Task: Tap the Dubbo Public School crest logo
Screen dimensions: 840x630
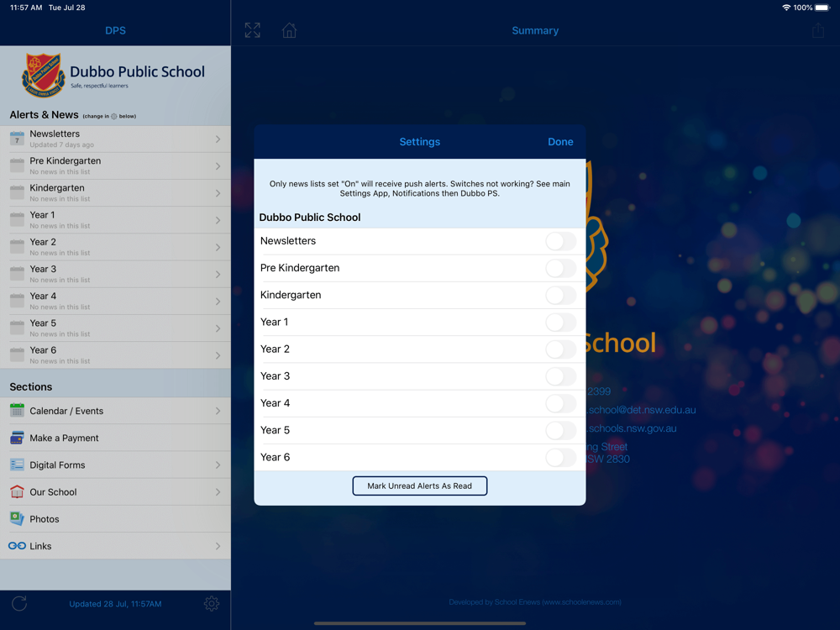Action: click(44, 75)
